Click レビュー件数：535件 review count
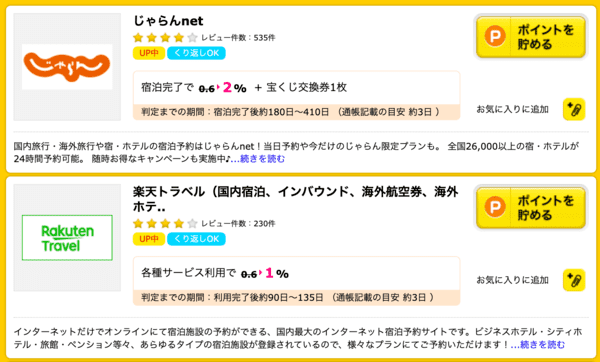This screenshot has height=362, width=600. [x=238, y=38]
